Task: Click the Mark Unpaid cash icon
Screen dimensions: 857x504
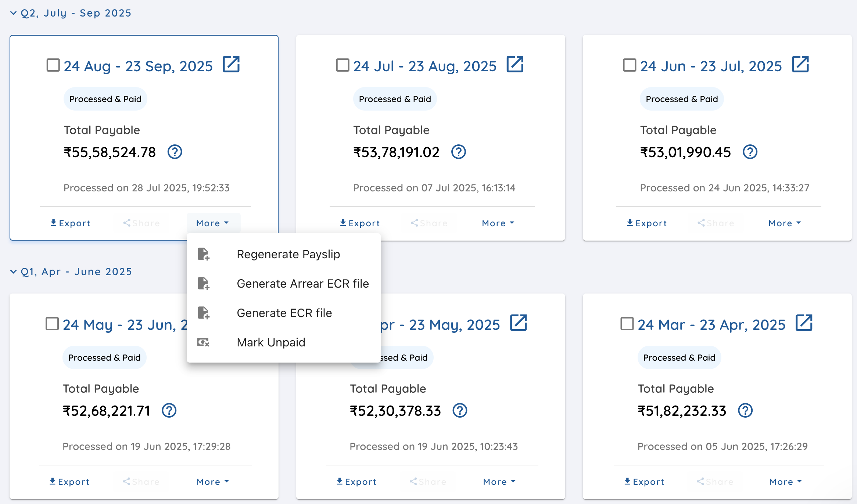Action: [203, 342]
